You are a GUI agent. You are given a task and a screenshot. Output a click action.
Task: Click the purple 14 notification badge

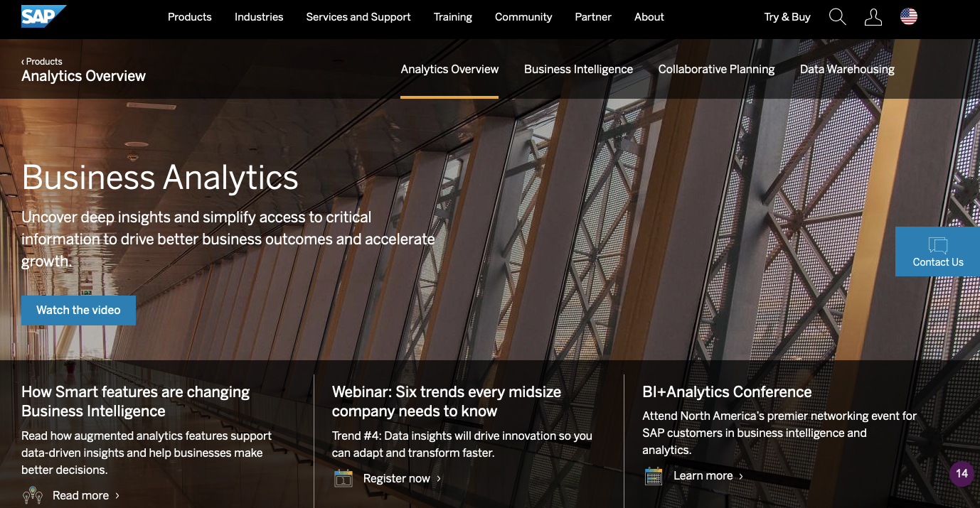coord(962,473)
